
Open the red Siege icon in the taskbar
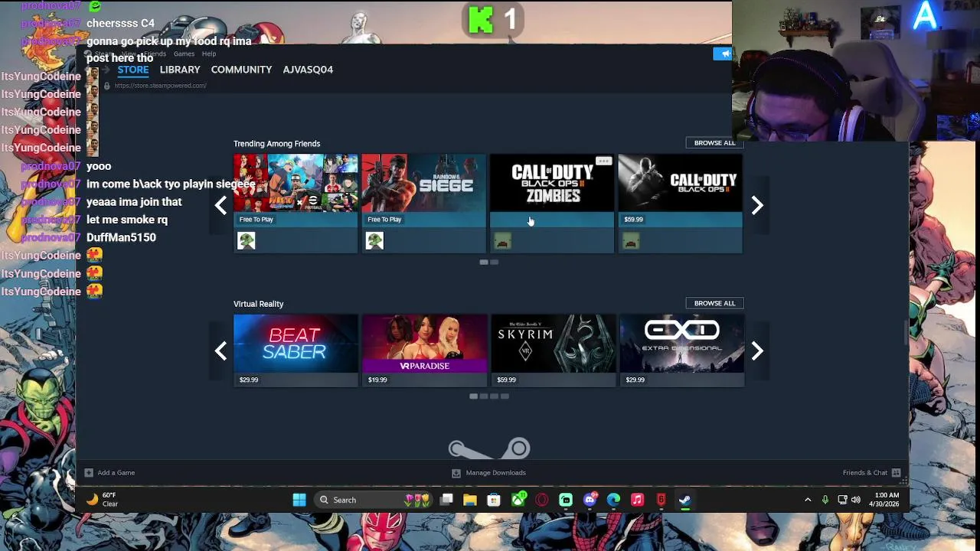click(x=661, y=500)
